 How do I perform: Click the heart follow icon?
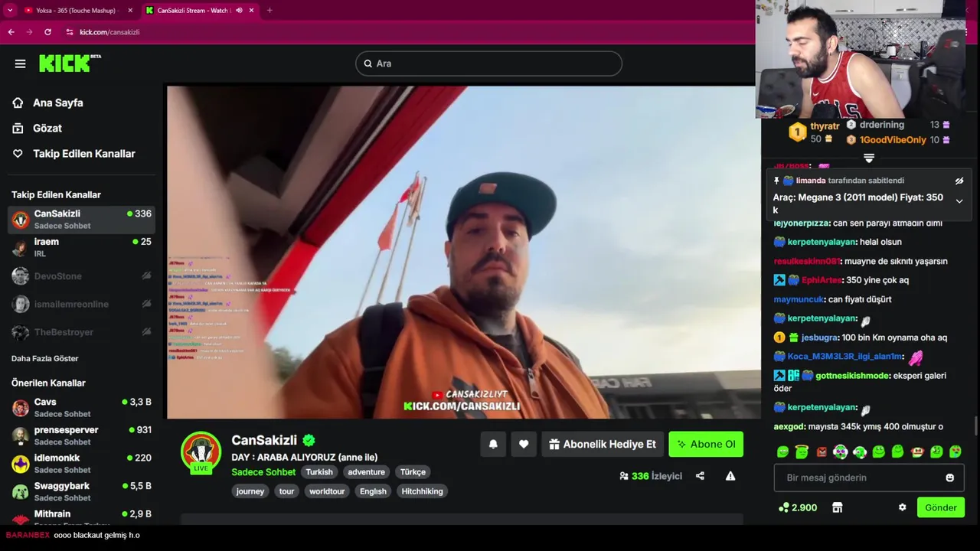click(524, 444)
